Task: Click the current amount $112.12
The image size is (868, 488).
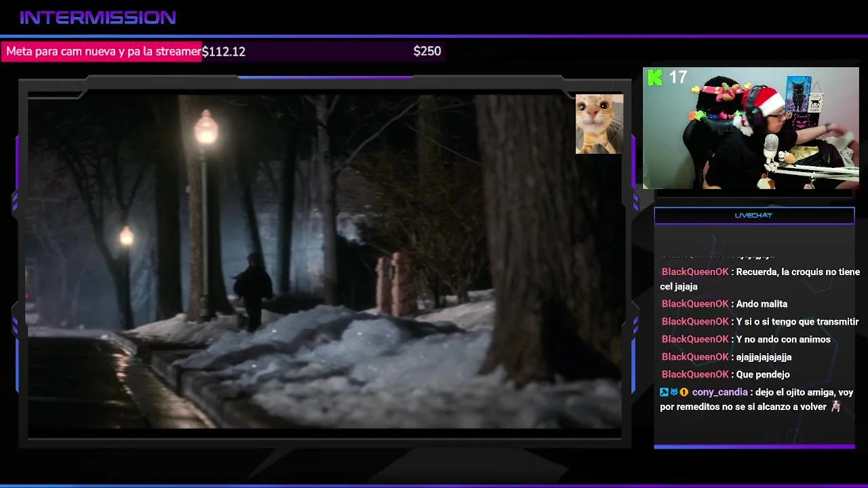Action: point(224,52)
